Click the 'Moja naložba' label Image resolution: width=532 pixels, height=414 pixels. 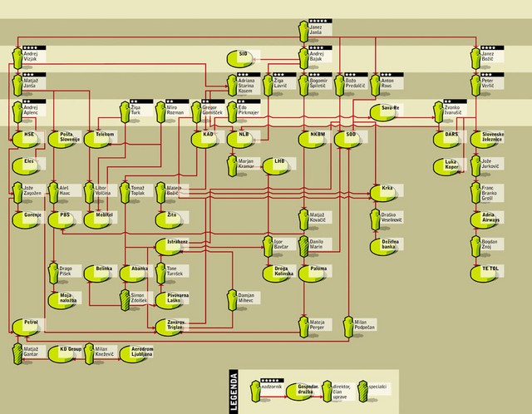[x=68, y=298]
